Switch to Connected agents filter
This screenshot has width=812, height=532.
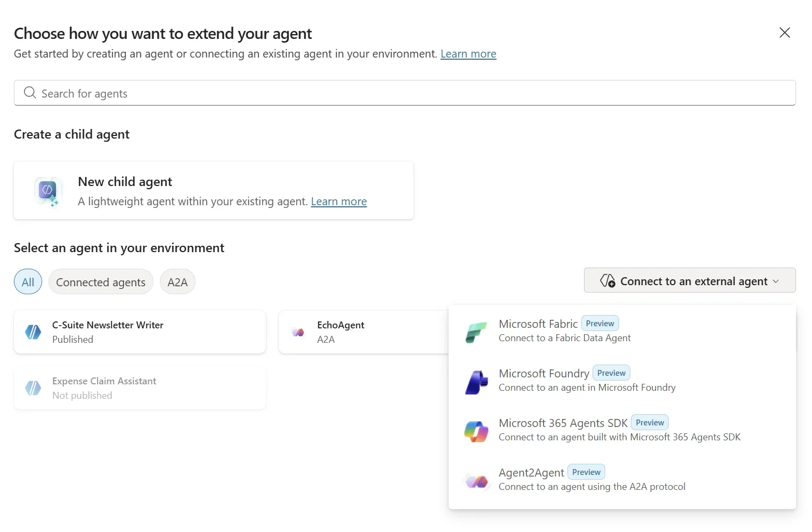tap(101, 282)
